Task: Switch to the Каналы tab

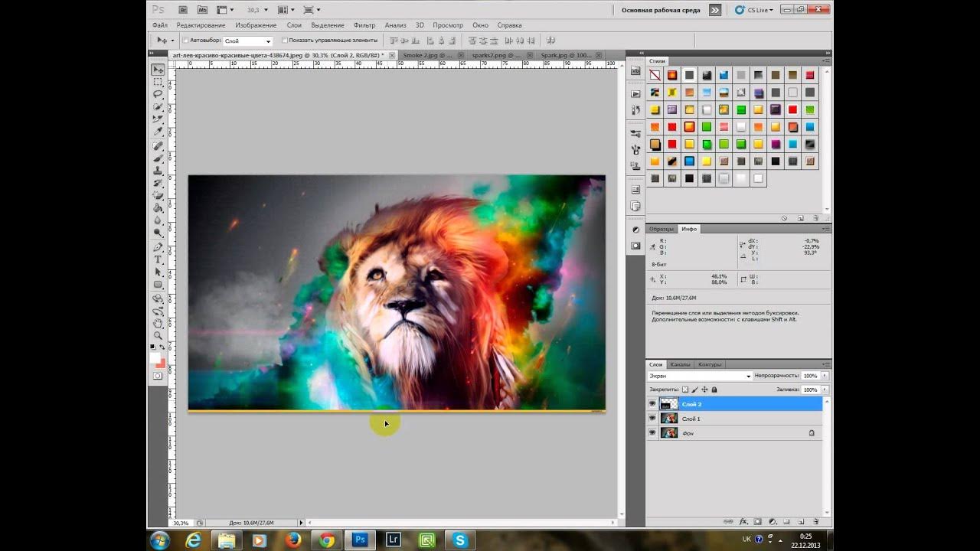Action: click(x=680, y=364)
